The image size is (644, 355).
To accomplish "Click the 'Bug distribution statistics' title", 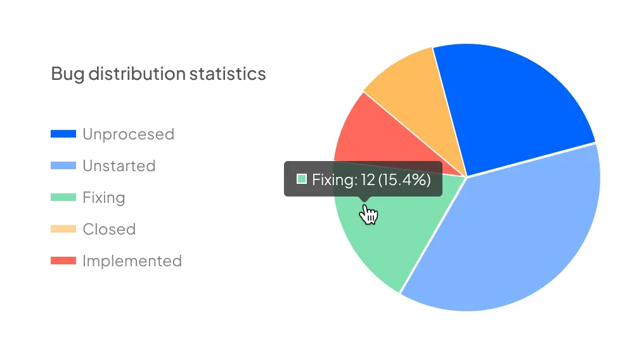I will click(x=158, y=74).
